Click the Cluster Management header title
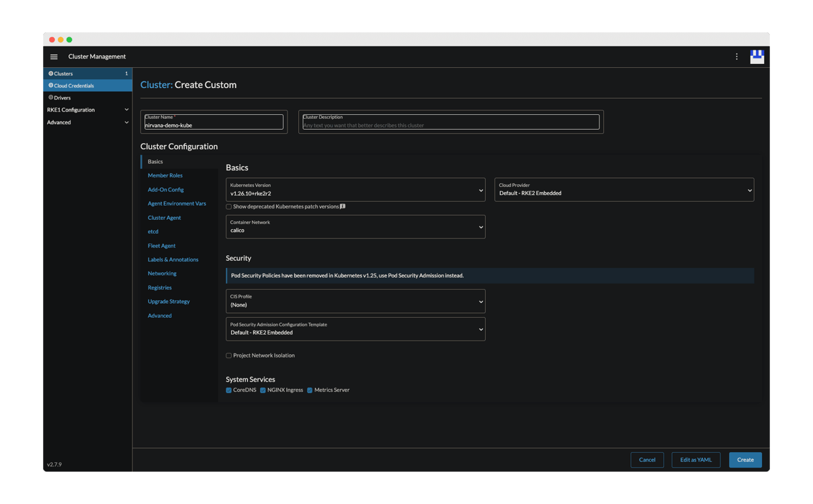813x504 pixels. 97,56
